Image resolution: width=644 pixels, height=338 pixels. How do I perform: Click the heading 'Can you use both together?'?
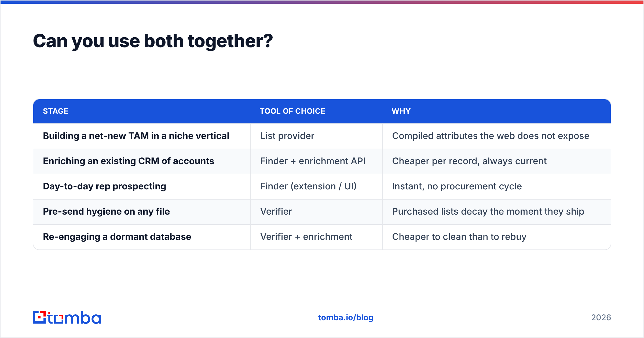[x=153, y=41]
